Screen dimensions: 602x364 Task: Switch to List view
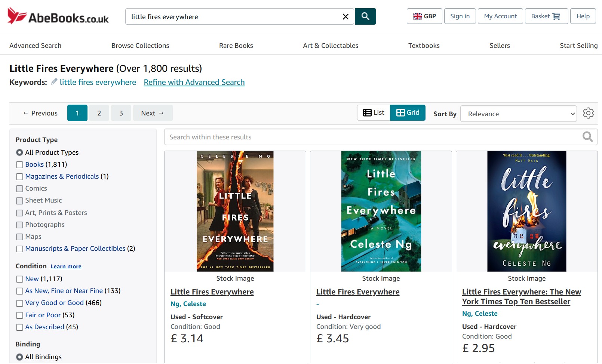click(x=373, y=112)
